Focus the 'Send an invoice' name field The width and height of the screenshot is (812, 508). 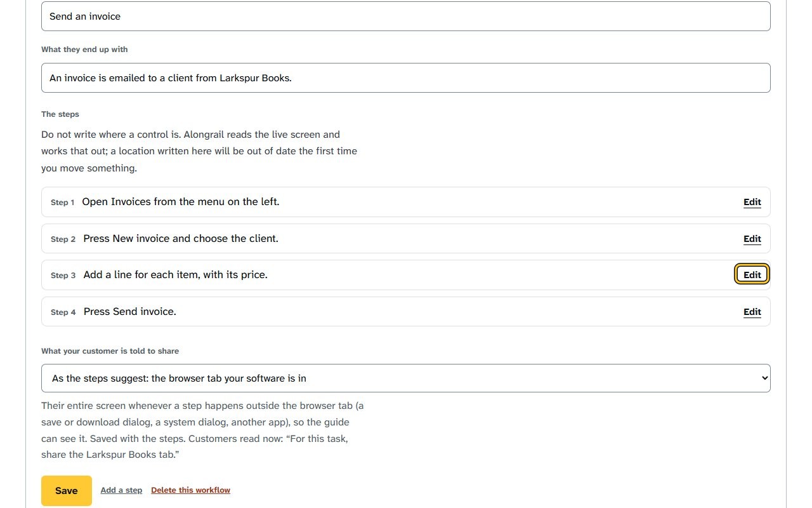coord(406,17)
